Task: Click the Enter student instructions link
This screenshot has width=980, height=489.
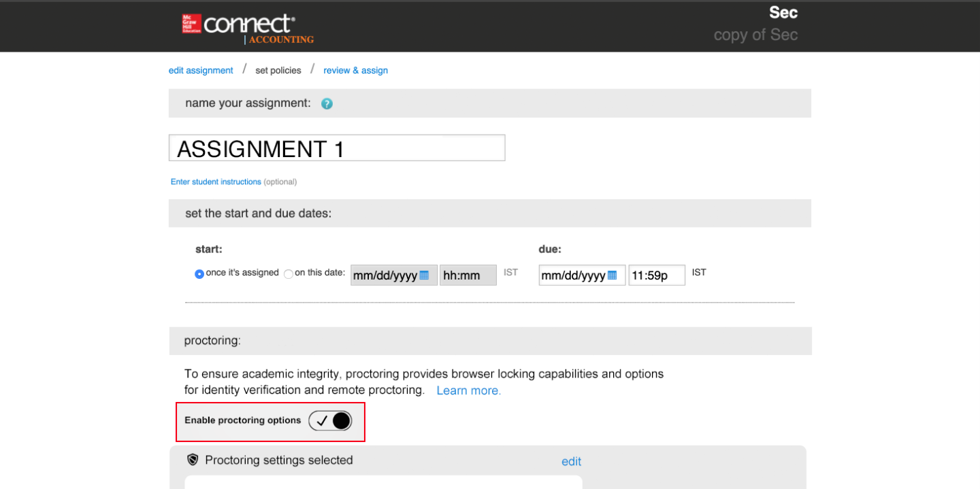Action: (216, 182)
